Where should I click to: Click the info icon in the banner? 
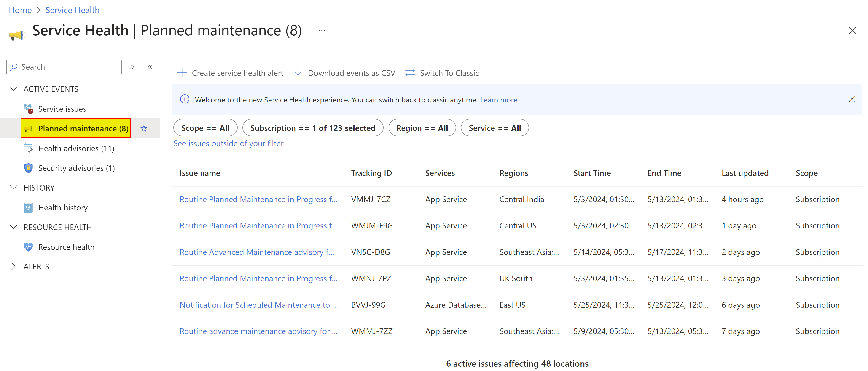[x=185, y=99]
